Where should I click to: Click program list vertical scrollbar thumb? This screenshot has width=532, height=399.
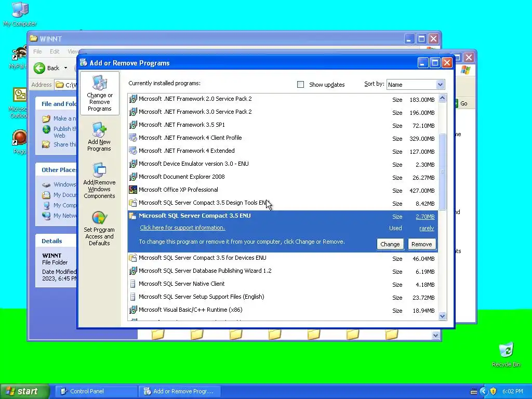point(442,171)
